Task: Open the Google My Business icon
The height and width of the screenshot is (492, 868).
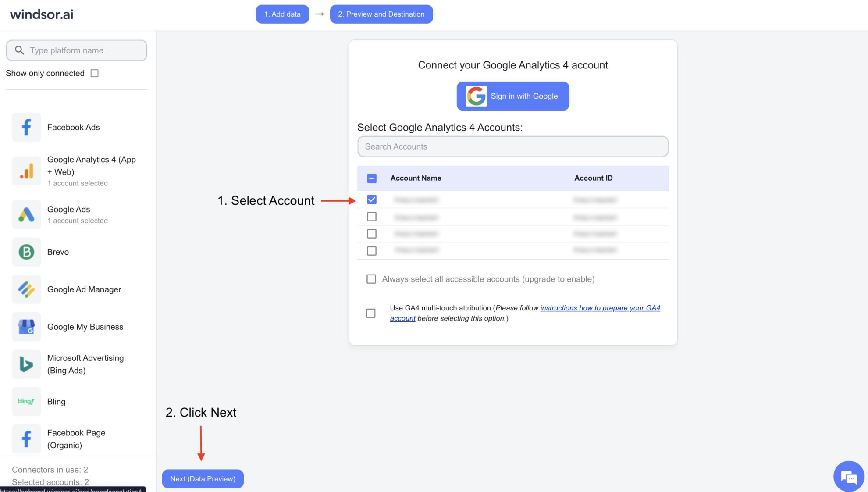Action: pos(26,327)
